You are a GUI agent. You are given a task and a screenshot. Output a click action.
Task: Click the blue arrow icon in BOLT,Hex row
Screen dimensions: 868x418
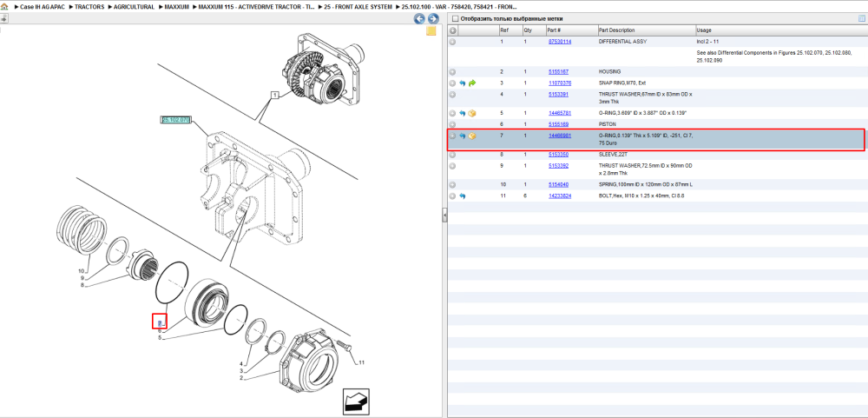[x=463, y=196]
